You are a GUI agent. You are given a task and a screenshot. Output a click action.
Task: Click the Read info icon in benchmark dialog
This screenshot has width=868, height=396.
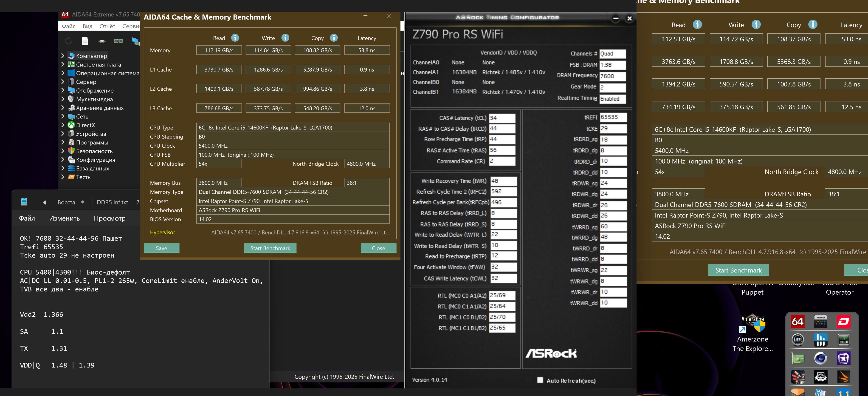235,38
